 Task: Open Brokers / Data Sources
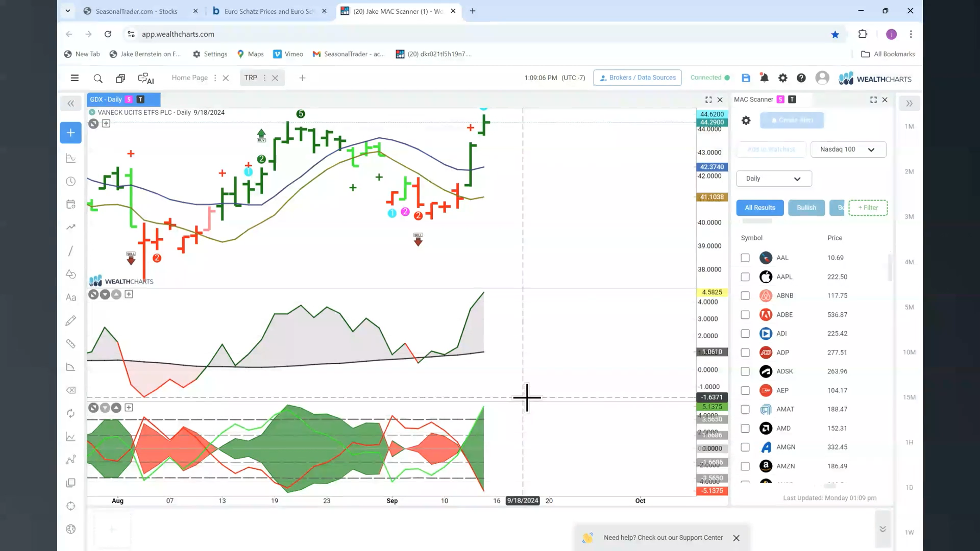tap(638, 78)
